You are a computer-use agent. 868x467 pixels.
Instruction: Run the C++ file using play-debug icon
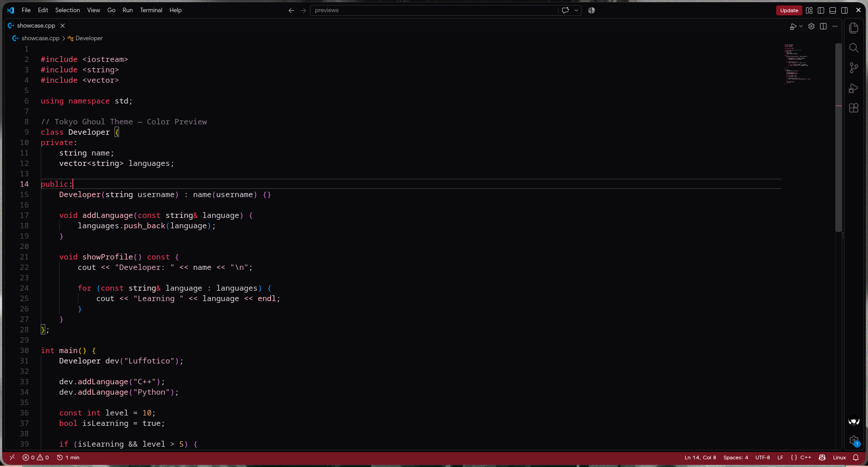[793, 27]
